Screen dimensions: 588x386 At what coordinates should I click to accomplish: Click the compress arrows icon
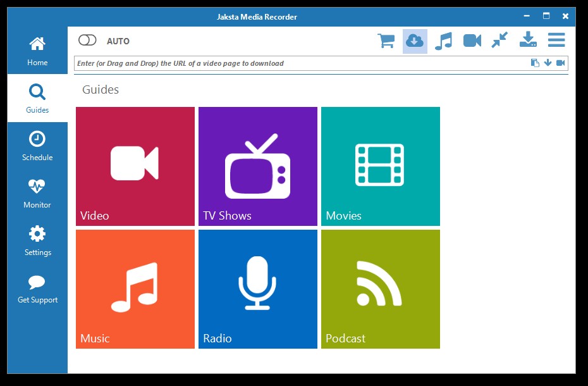click(499, 40)
